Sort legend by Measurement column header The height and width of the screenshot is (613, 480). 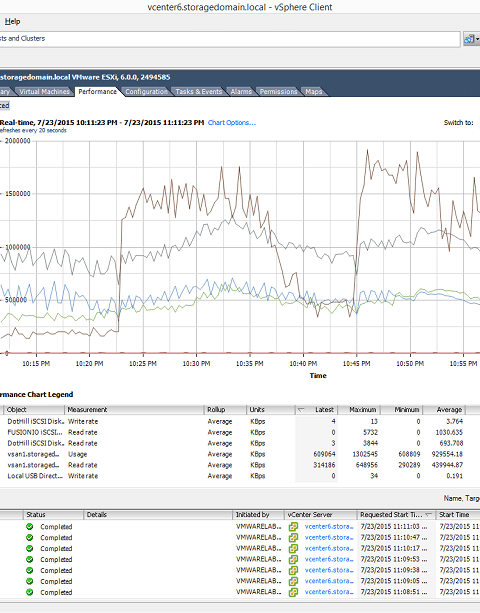tap(134, 410)
